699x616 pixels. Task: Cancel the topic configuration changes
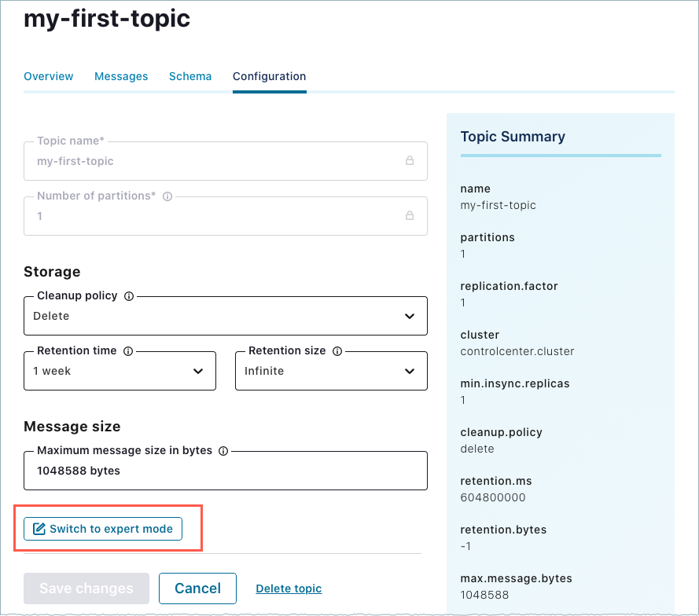[x=197, y=588]
